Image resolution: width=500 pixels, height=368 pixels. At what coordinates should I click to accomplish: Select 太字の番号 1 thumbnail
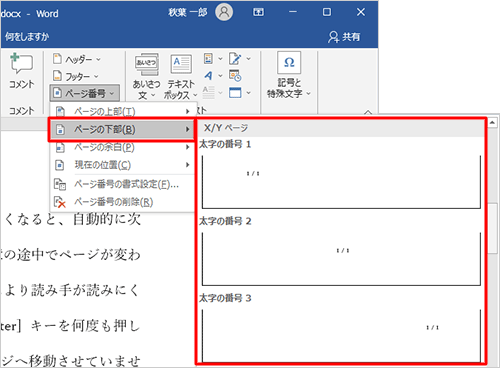341,182
